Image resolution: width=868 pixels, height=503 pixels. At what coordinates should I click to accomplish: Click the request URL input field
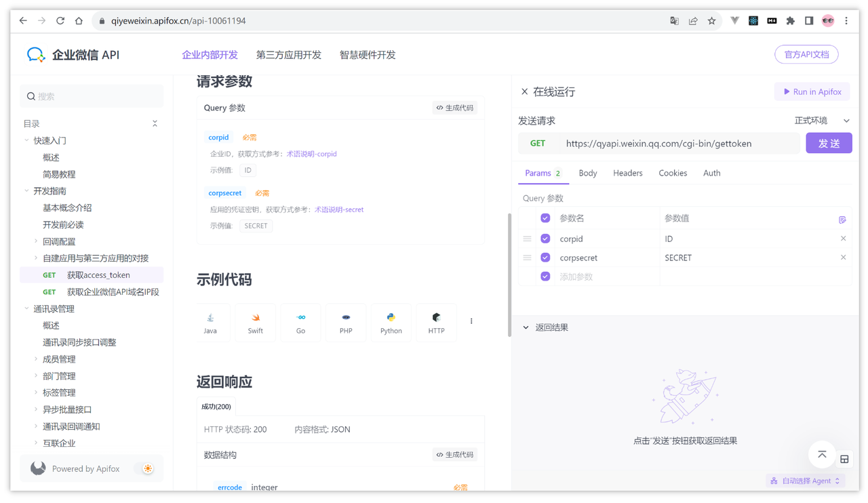click(681, 144)
